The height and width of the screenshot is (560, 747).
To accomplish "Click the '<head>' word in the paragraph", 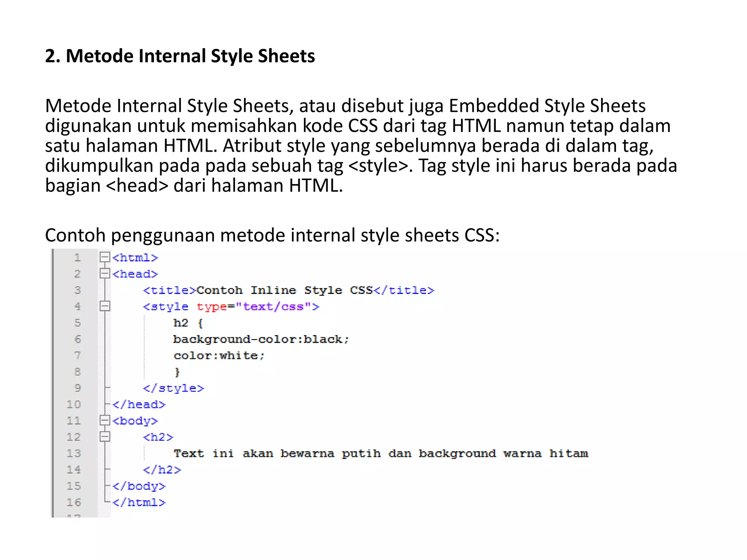I will point(137,186).
